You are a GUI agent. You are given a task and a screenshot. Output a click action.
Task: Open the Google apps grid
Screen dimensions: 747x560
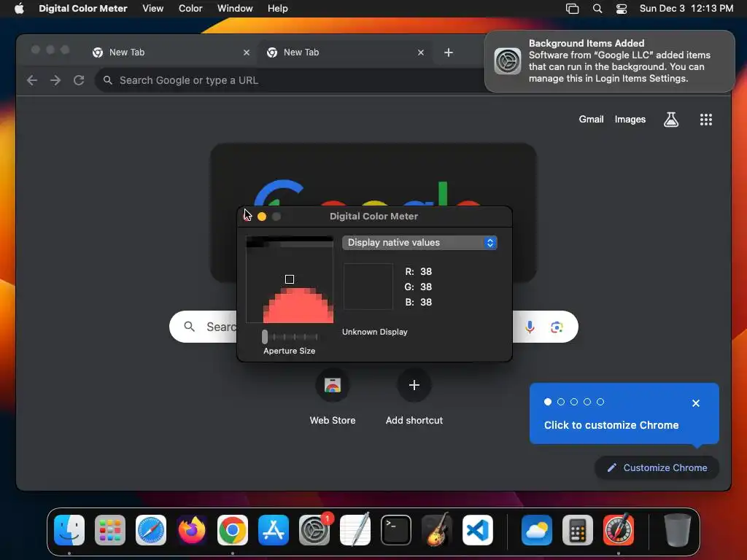pyautogui.click(x=706, y=120)
